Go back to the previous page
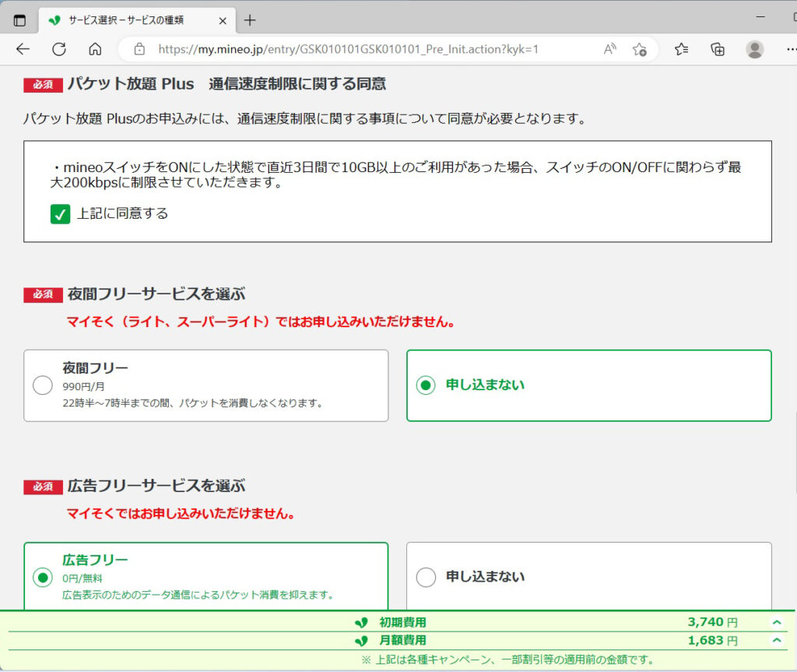The height and width of the screenshot is (672, 797). click(23, 49)
